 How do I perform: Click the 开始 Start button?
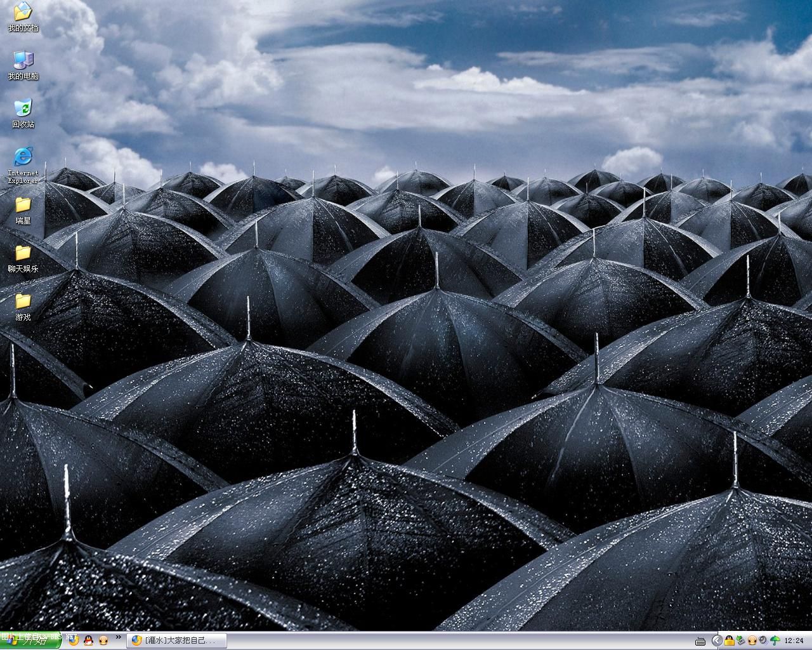pos(30,640)
